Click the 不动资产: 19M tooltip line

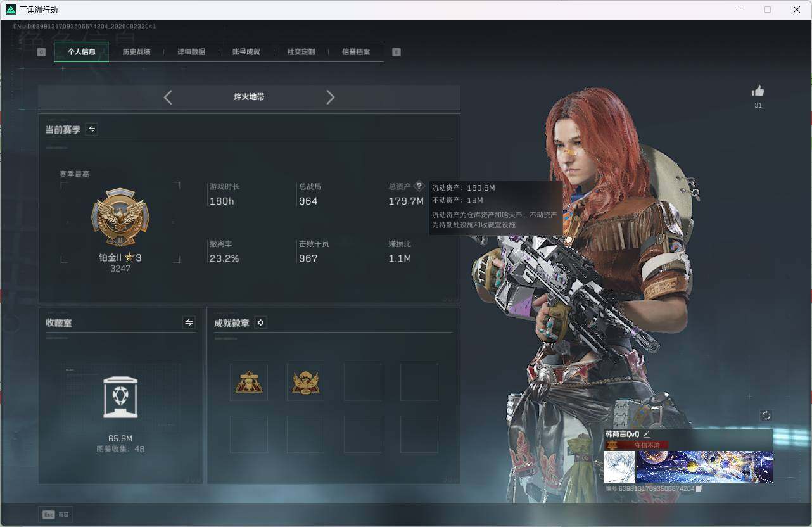(457, 200)
